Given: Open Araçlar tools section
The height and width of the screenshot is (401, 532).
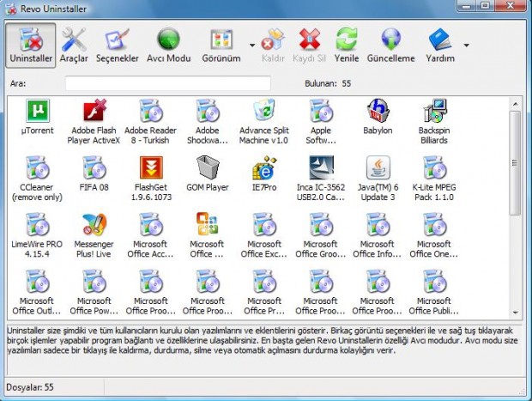Looking at the screenshot, I should [74, 46].
